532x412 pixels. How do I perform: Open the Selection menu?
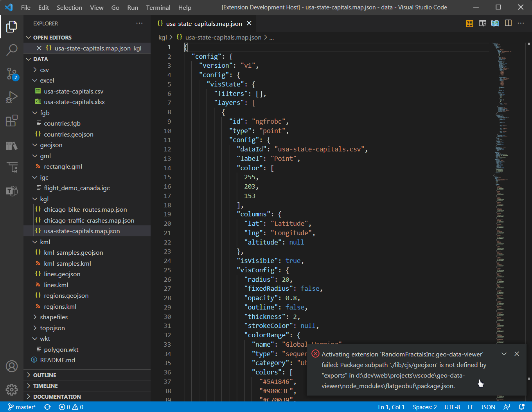[x=70, y=7]
